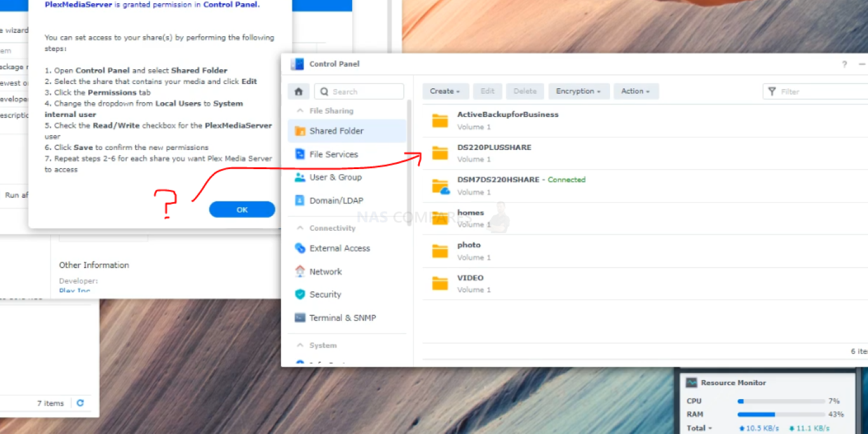Click the Network sidebar icon
Viewport: 868px width, 434px height.
point(300,271)
